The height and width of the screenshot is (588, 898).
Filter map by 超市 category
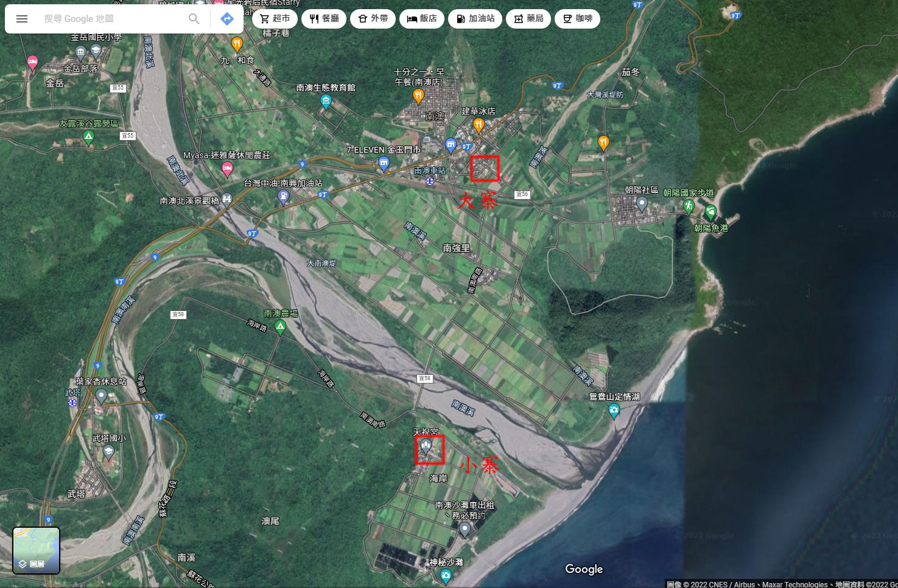tap(275, 19)
